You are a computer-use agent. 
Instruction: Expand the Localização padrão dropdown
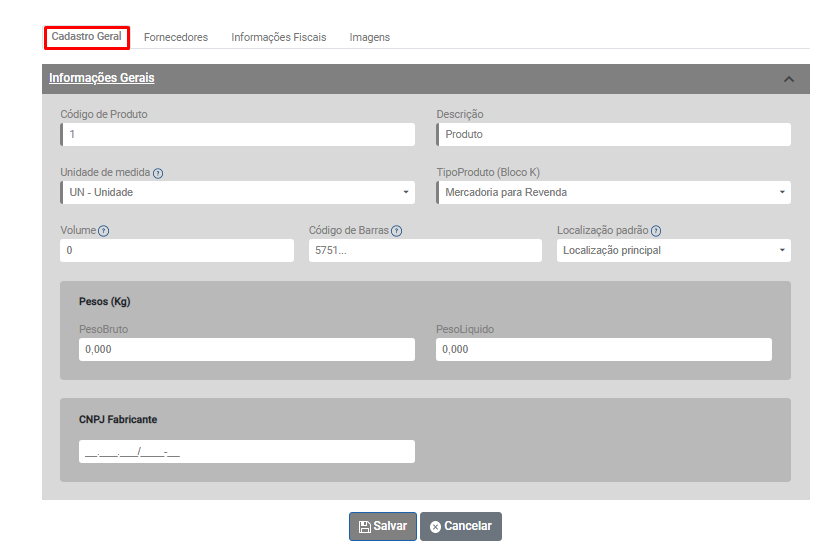(x=673, y=250)
